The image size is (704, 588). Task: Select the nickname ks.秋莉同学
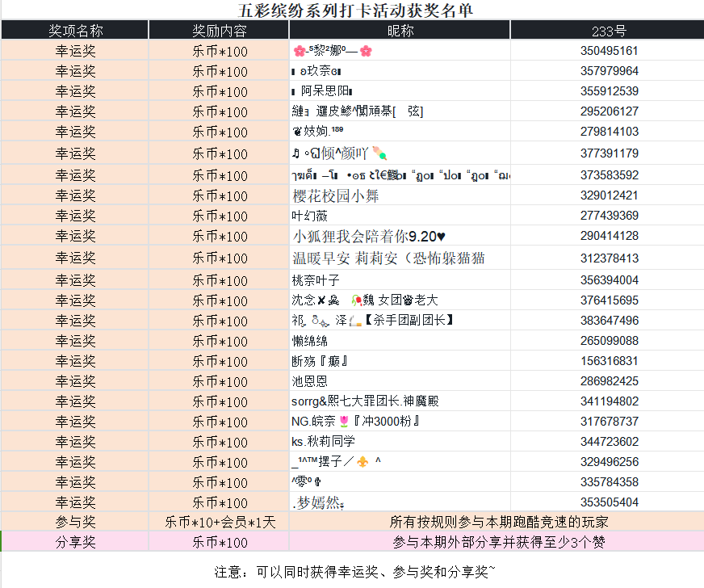click(x=323, y=442)
